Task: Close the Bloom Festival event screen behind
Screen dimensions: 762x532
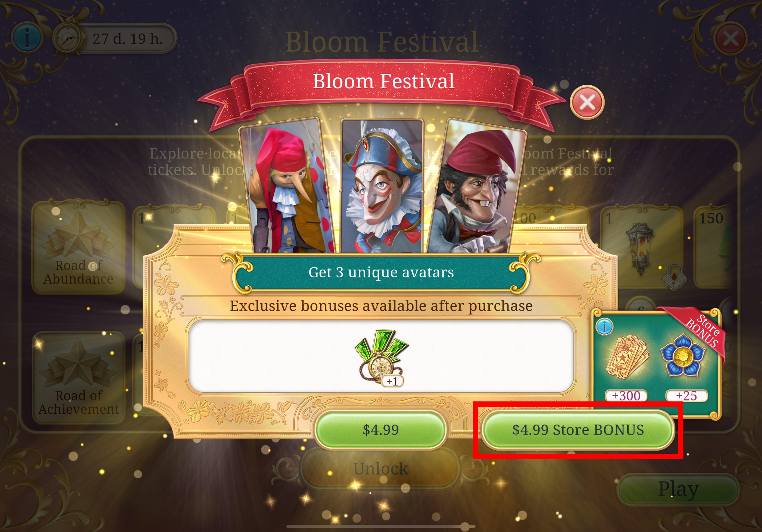Action: [730, 39]
